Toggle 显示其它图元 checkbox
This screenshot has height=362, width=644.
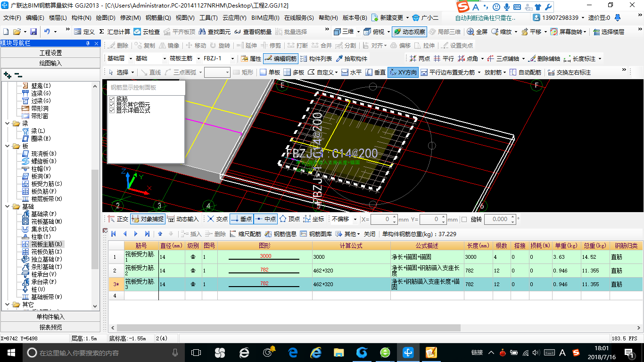(112, 105)
